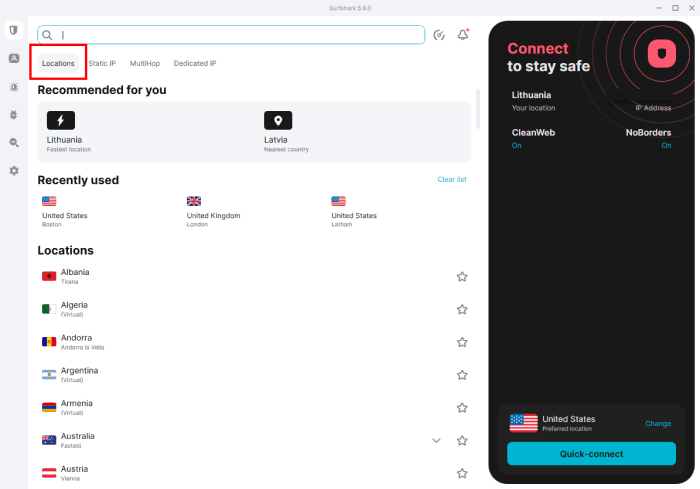Switch to the Dedicated IP tab
The width and height of the screenshot is (700, 489).
pos(195,63)
